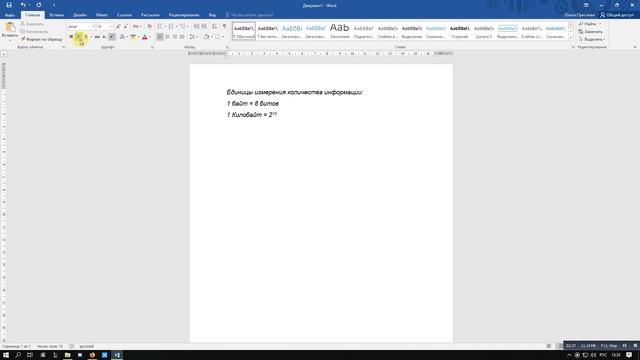This screenshot has height=360, width=640.
Task: Collapse the ribbon with the arrow
Action: (x=635, y=47)
